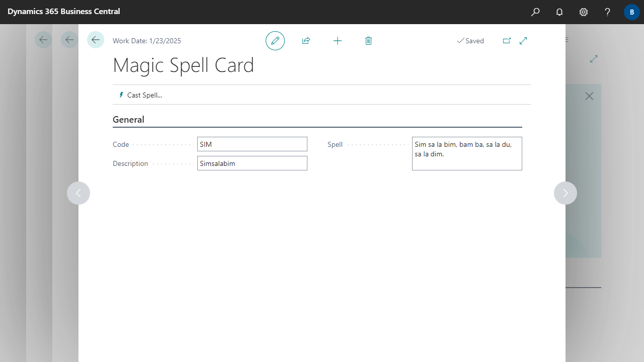Click the Code field containing SIM
Image resolution: width=644 pixels, height=362 pixels.
click(x=252, y=144)
